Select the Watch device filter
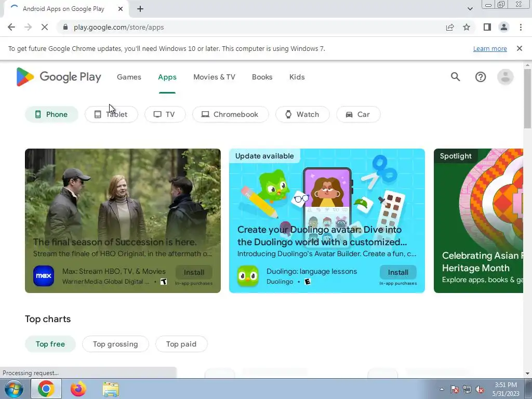Image resolution: width=532 pixels, height=399 pixels. pyautogui.click(x=302, y=114)
